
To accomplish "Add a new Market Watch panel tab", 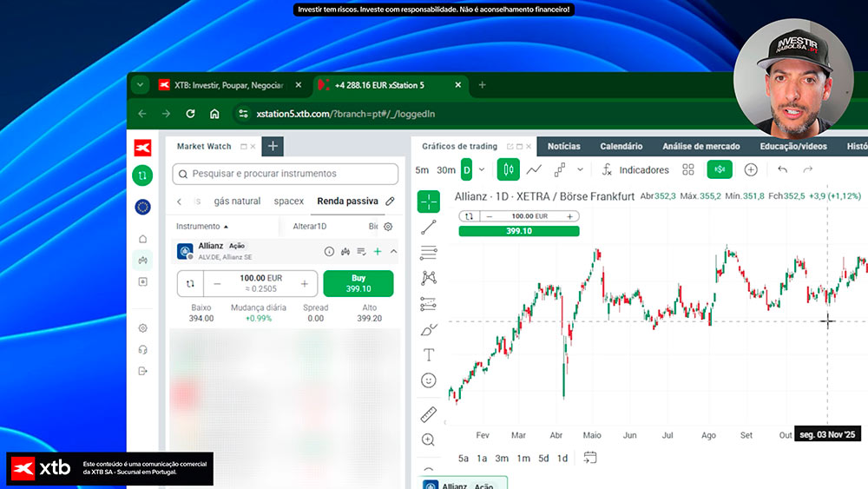I will click(x=273, y=146).
